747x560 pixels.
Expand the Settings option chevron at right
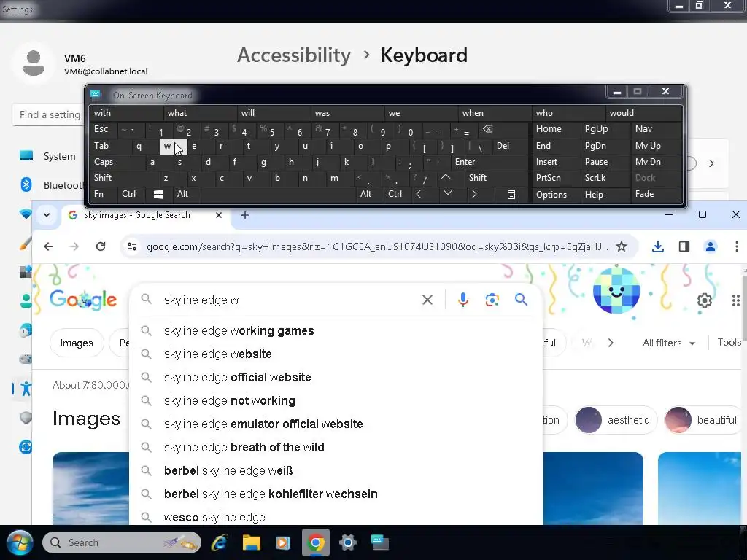[711, 163]
